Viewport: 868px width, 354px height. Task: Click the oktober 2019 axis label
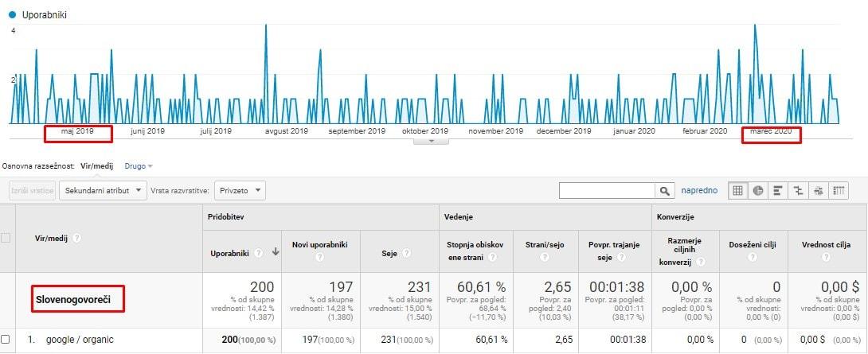pyautogui.click(x=425, y=131)
